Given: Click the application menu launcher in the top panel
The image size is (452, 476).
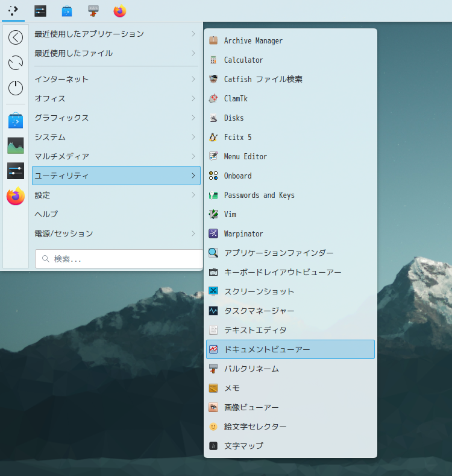Looking at the screenshot, I should (13, 11).
